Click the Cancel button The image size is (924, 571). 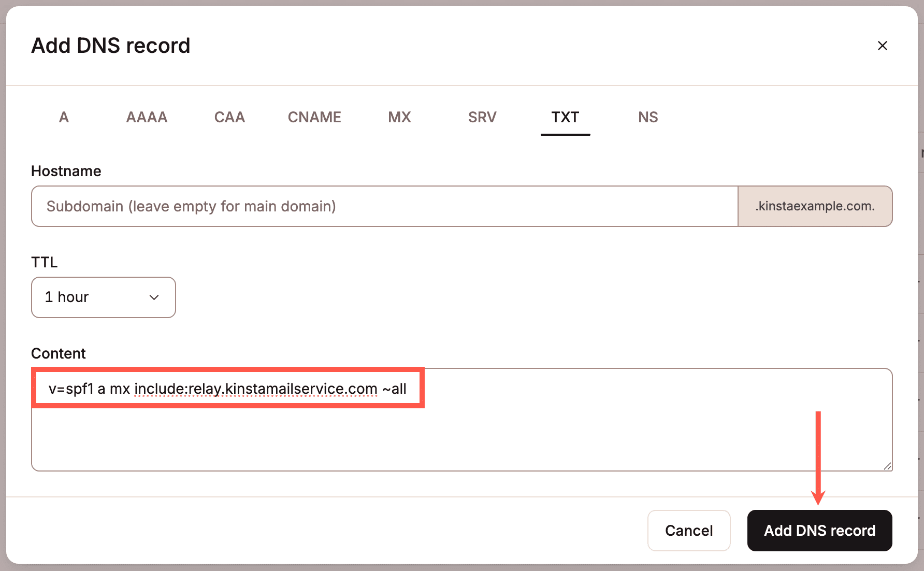pyautogui.click(x=688, y=530)
